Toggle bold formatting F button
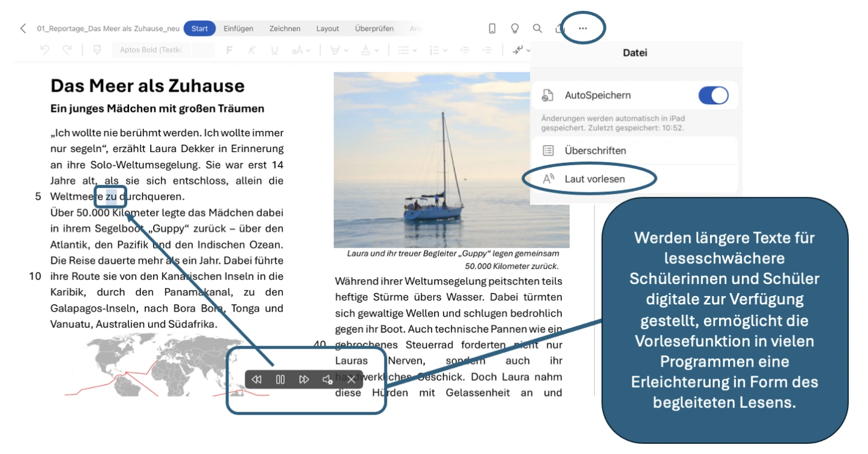Viewport: 868px width, 454px height. pyautogui.click(x=229, y=50)
